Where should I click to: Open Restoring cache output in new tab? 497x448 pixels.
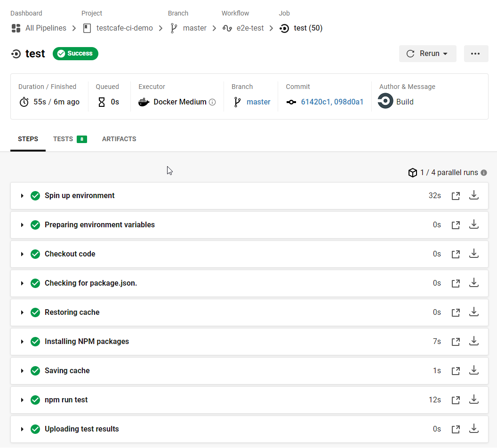(456, 312)
